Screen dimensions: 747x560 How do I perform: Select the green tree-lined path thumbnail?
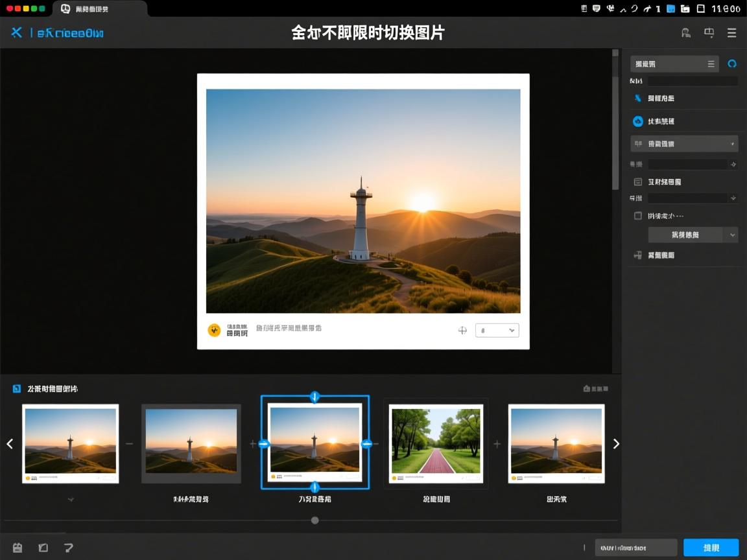click(x=436, y=444)
